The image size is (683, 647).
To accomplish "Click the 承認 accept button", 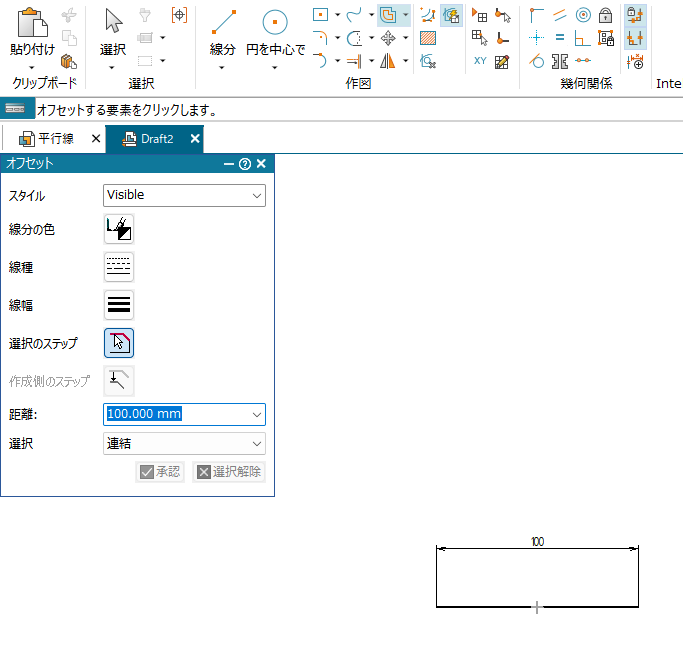I will pos(160,472).
